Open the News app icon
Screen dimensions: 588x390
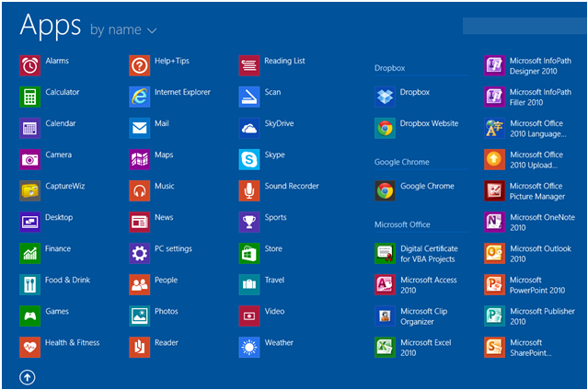click(x=140, y=222)
